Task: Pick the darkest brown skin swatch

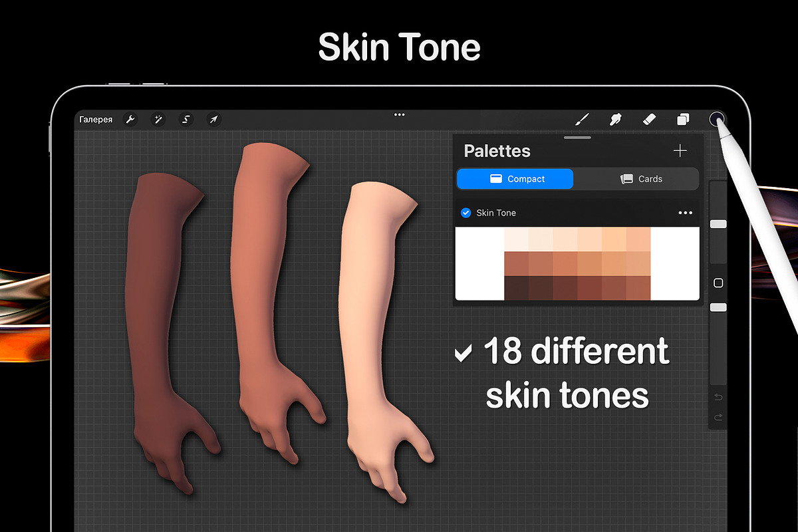Action: 516,288
